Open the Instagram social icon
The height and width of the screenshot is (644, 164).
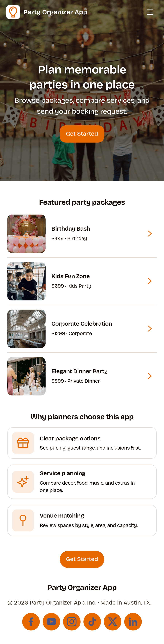click(x=72, y=622)
